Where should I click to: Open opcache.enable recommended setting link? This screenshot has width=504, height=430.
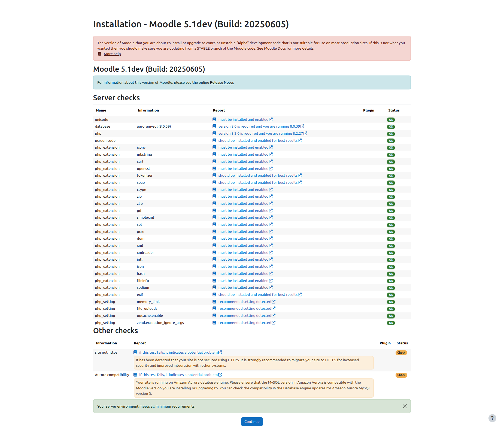(245, 315)
